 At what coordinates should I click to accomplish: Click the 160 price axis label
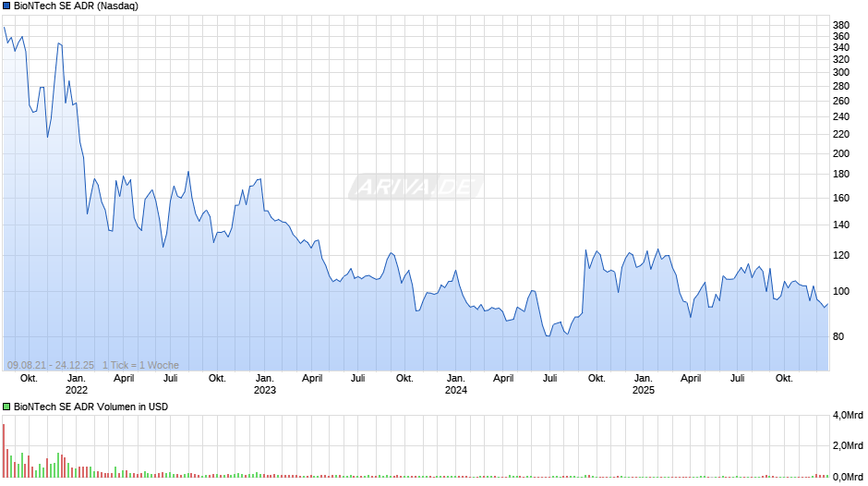pos(841,198)
